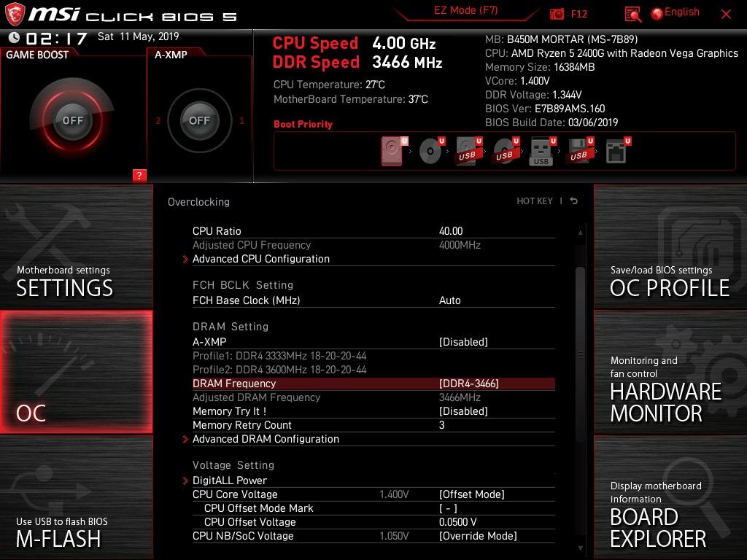Viewport: 747px width, 560px height.
Task: Take screenshot with F12 camera icon
Action: (x=556, y=14)
